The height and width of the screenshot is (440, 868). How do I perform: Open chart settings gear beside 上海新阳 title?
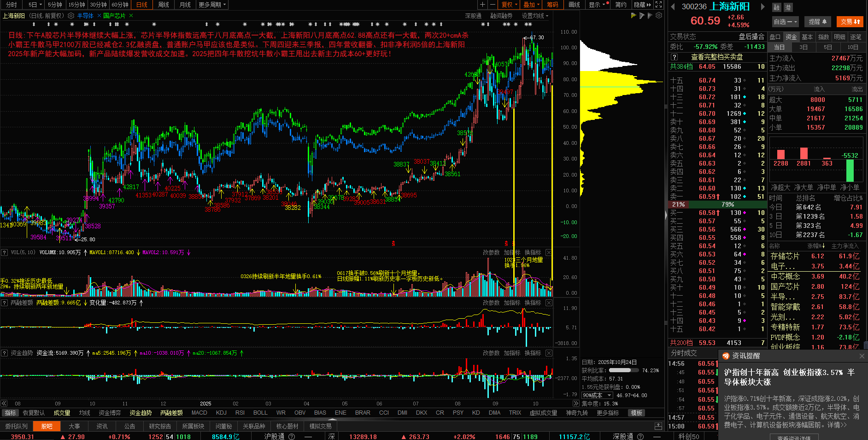71,16
